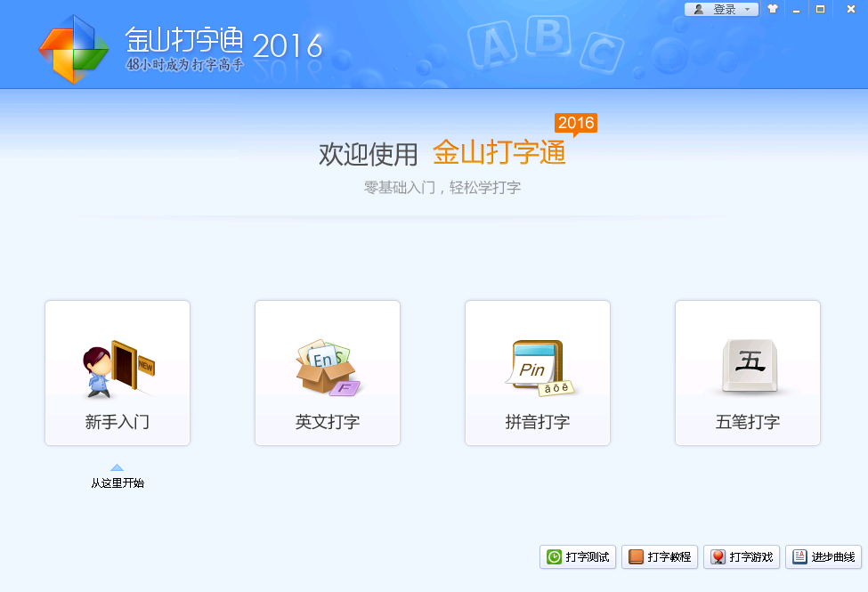Open the 新手入门 beginner card
The width and height of the screenshot is (868, 592).
point(118,373)
